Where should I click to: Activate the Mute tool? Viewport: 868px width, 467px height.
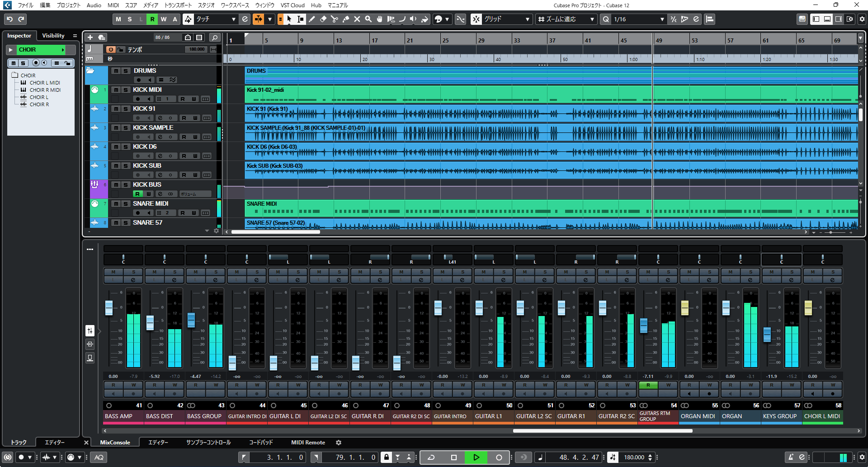pyautogui.click(x=357, y=19)
